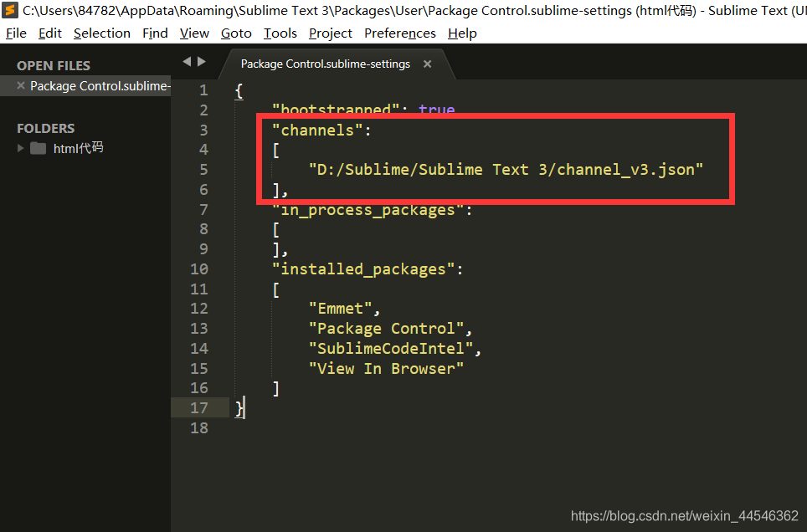Click the html代码 folder icon
Screen dimensions: 807x532
point(38,149)
